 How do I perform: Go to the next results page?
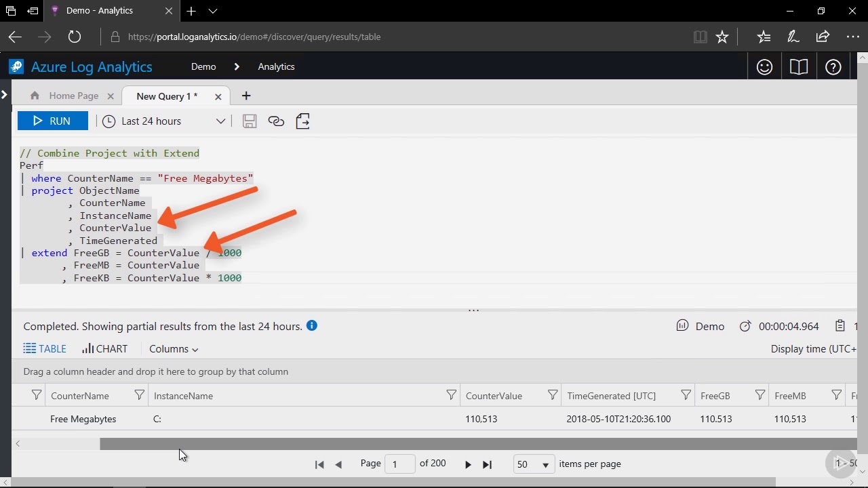pyautogui.click(x=468, y=464)
